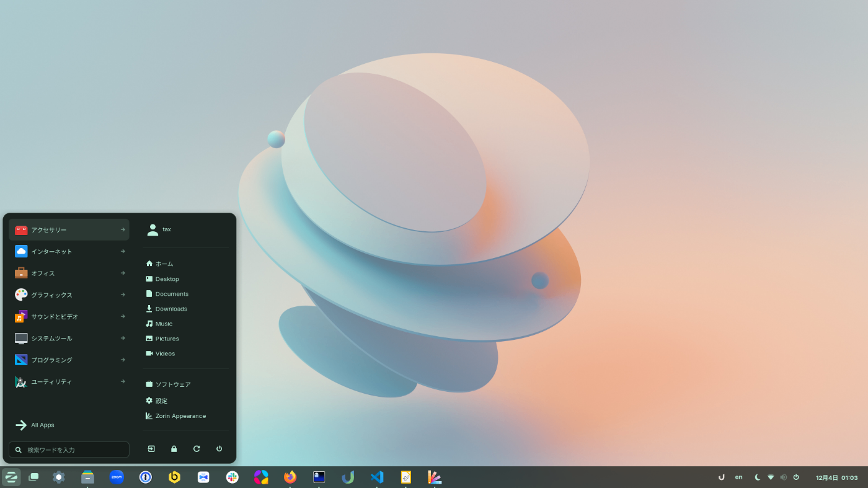The image size is (868, 488).
Task: Click the power off icon in menu
Action: tap(219, 448)
